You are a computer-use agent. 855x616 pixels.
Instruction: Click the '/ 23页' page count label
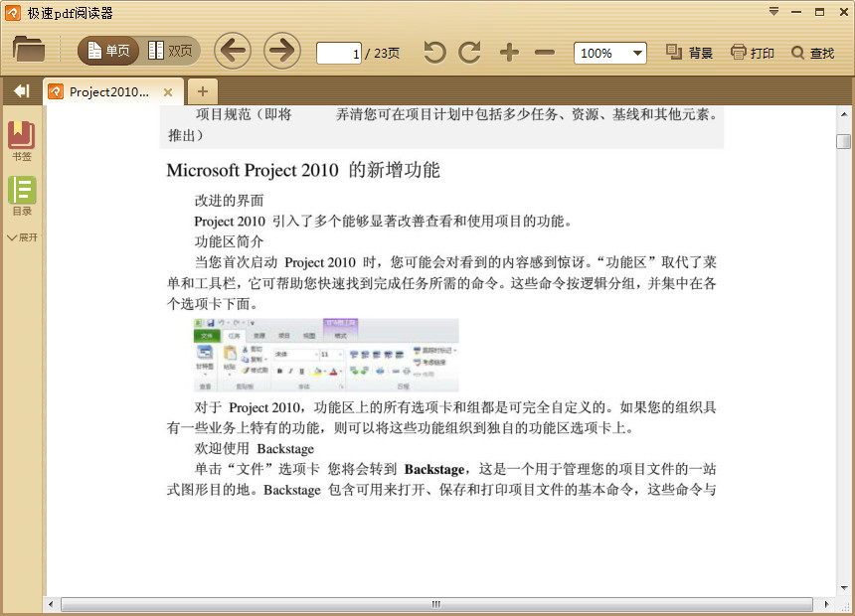[382, 53]
